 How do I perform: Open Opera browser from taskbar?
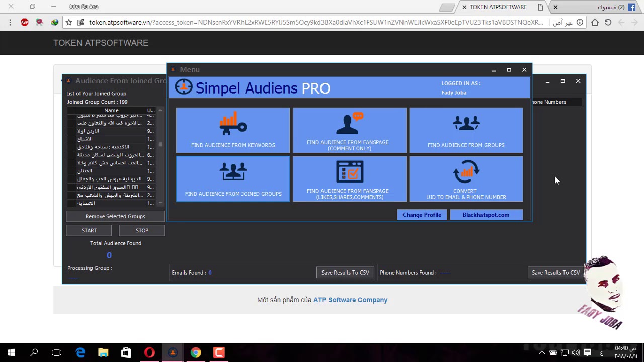(149, 353)
